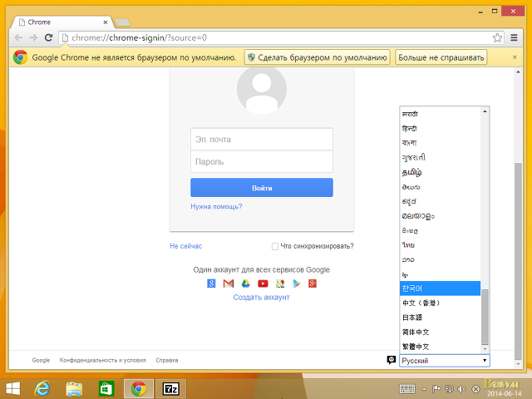The image size is (532, 399).
Task: Bookmark this page with the star icon
Action: pos(497,37)
